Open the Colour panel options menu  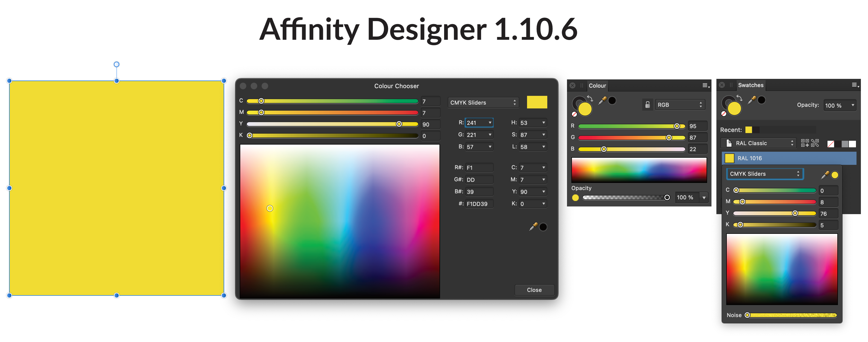(706, 85)
